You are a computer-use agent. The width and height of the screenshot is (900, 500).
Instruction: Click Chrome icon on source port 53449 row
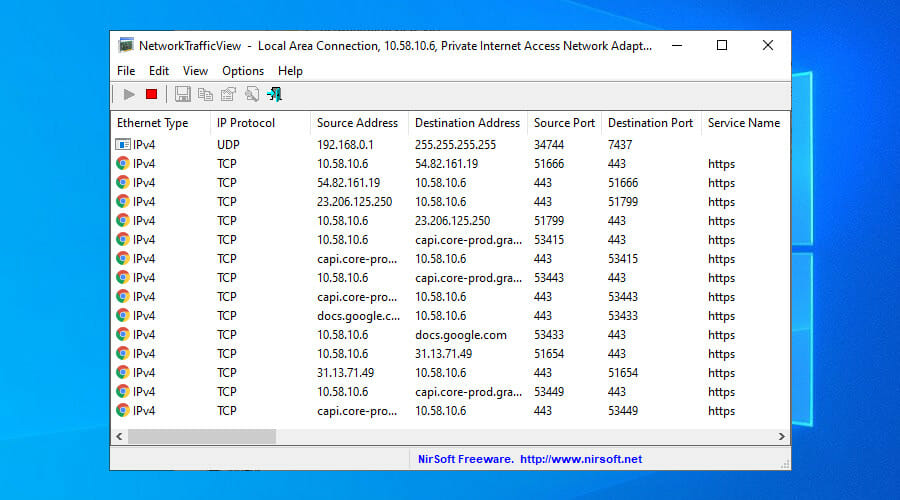122,391
